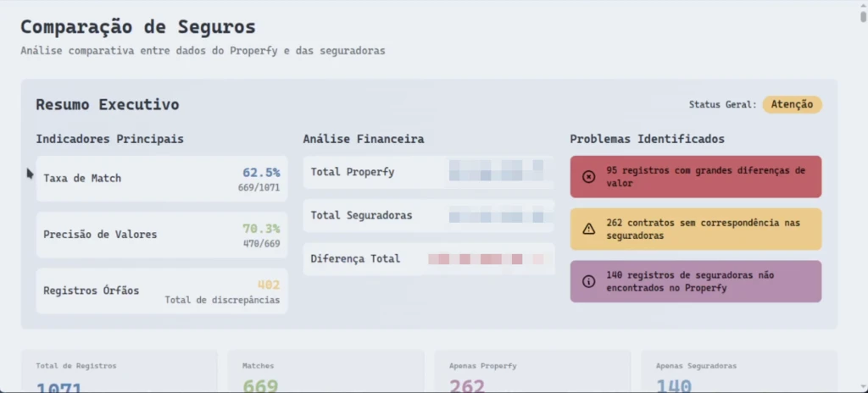Click the info icon in the purple alert
Image resolution: width=868 pixels, height=393 pixels.
pos(589,281)
